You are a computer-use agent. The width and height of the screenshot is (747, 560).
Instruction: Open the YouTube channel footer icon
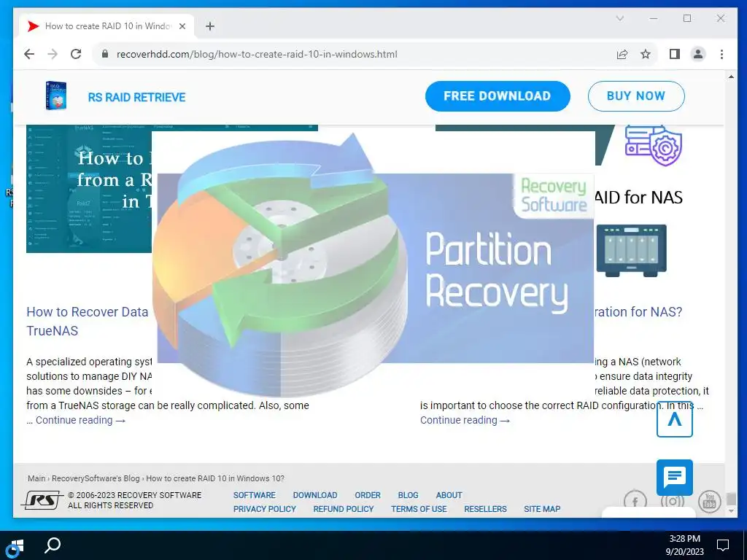pyautogui.click(x=709, y=501)
